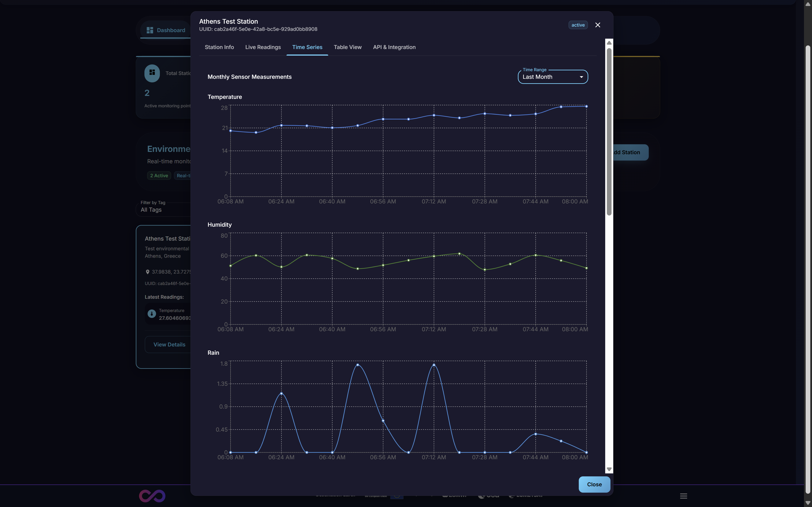Viewport: 812px width, 507px height.
Task: Click the dialog scrollbar up arrow
Action: [609, 43]
